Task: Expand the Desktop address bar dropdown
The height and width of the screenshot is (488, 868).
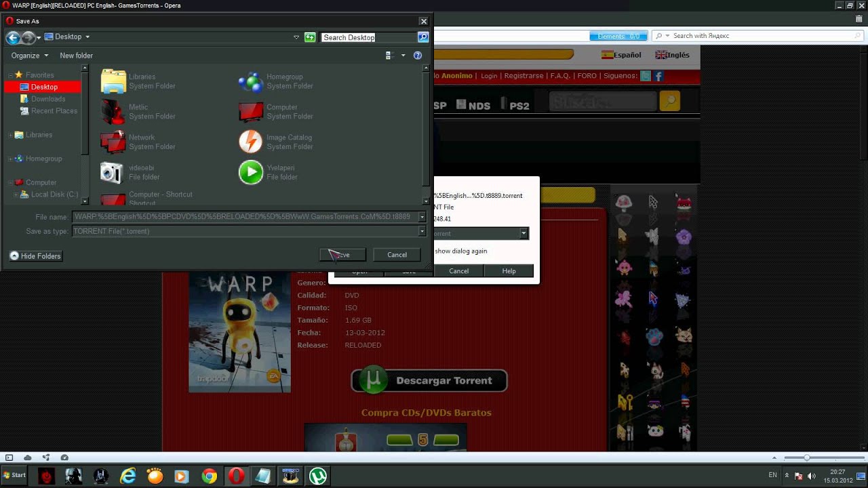Action: (296, 37)
